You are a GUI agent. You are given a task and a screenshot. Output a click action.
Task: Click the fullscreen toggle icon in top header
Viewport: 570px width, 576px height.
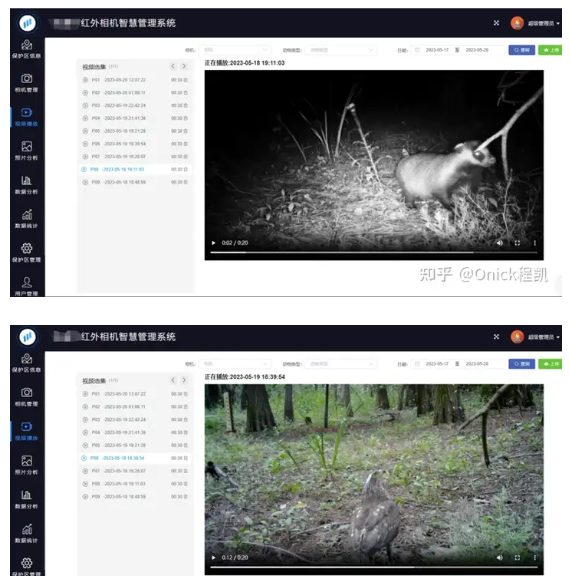point(496,23)
